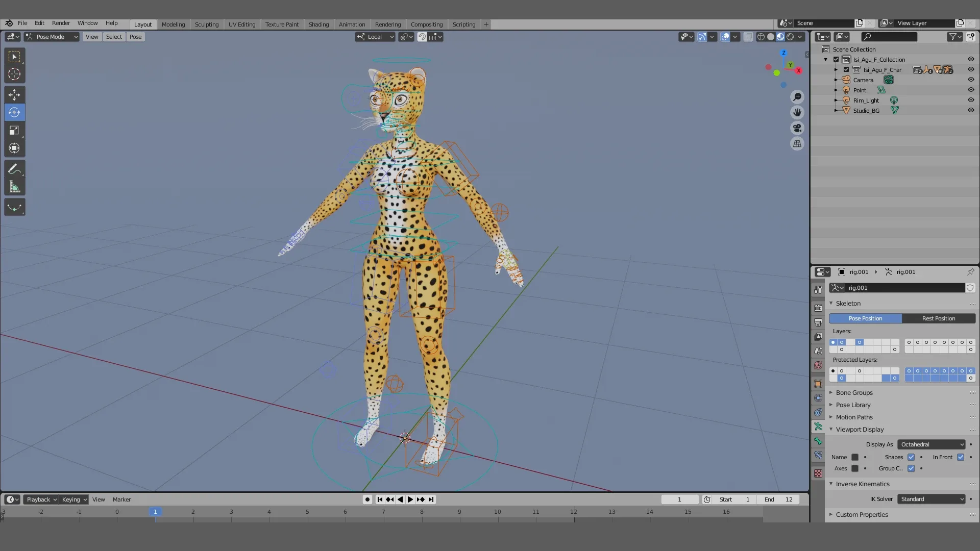The width and height of the screenshot is (980, 551).
Task: Collapse the Isi_Agu_F_Collection tree
Action: [826, 60]
